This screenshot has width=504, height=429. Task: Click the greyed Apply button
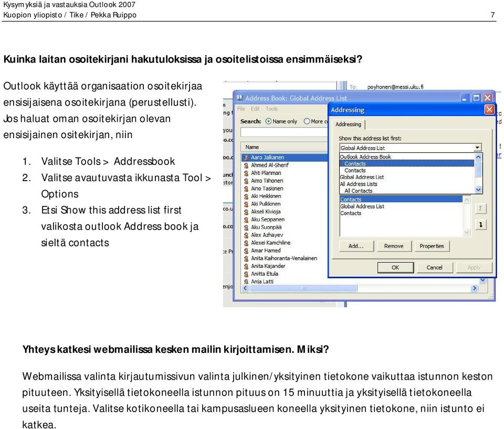point(474,267)
